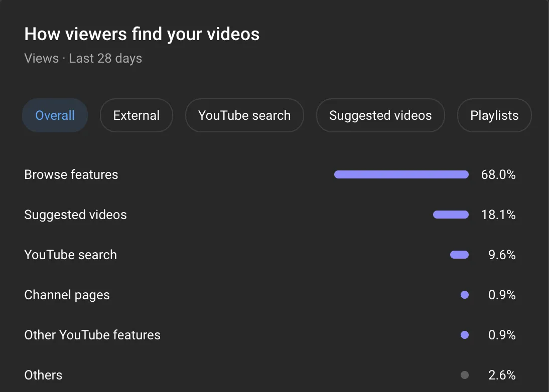Open the Channel pages traffic source
This screenshot has height=392, width=549.
(x=67, y=295)
